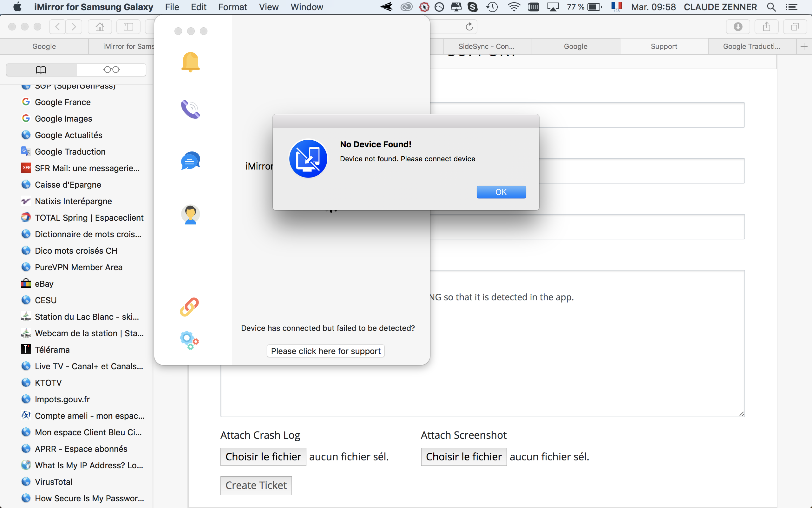Open the Edit menu
This screenshot has height=508, width=812.
click(199, 7)
